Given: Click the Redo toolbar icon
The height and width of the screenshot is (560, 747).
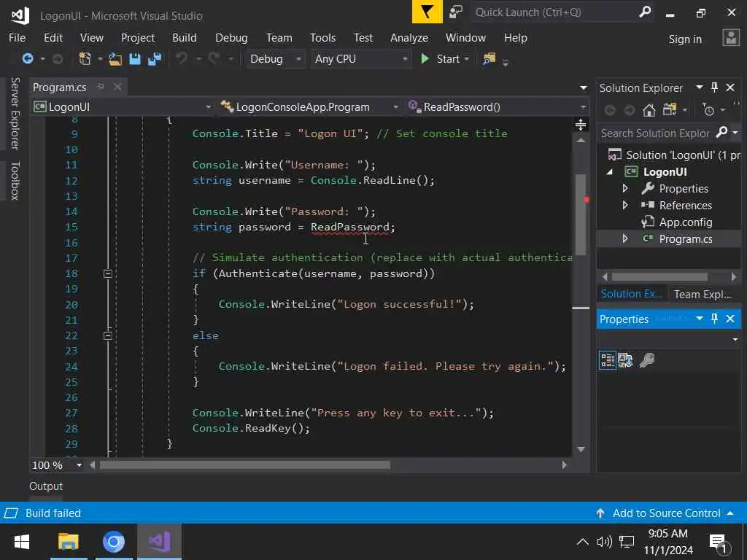Looking at the screenshot, I should point(214,58).
